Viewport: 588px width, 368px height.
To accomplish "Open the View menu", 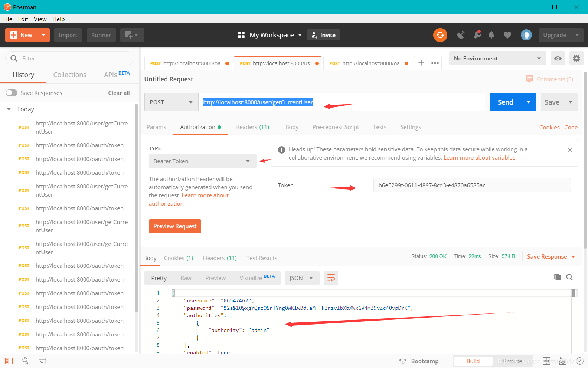I will 40,19.
